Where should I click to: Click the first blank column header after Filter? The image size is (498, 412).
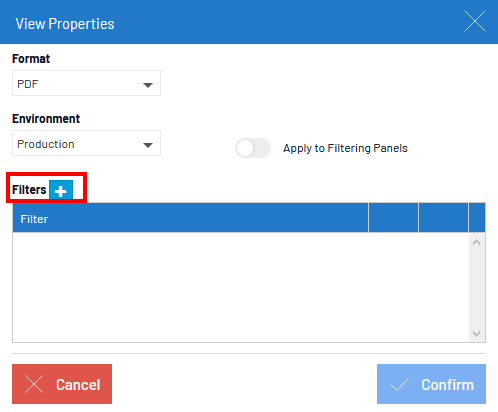[393, 218]
